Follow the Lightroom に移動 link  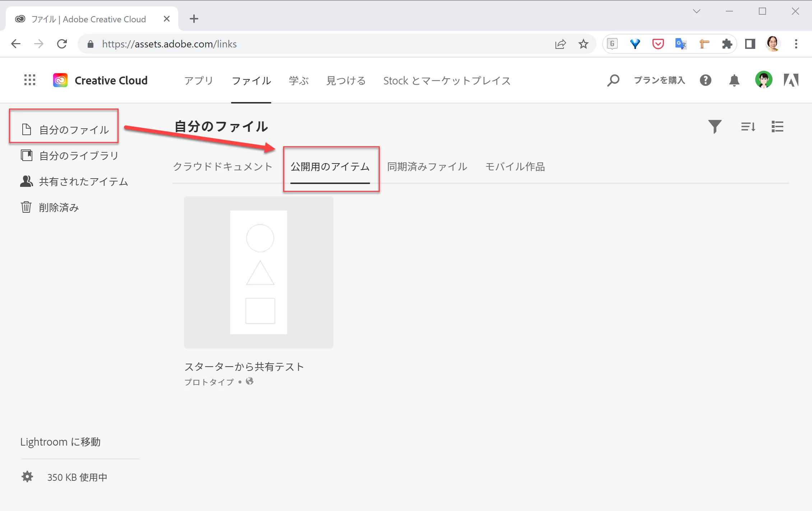[x=60, y=442]
